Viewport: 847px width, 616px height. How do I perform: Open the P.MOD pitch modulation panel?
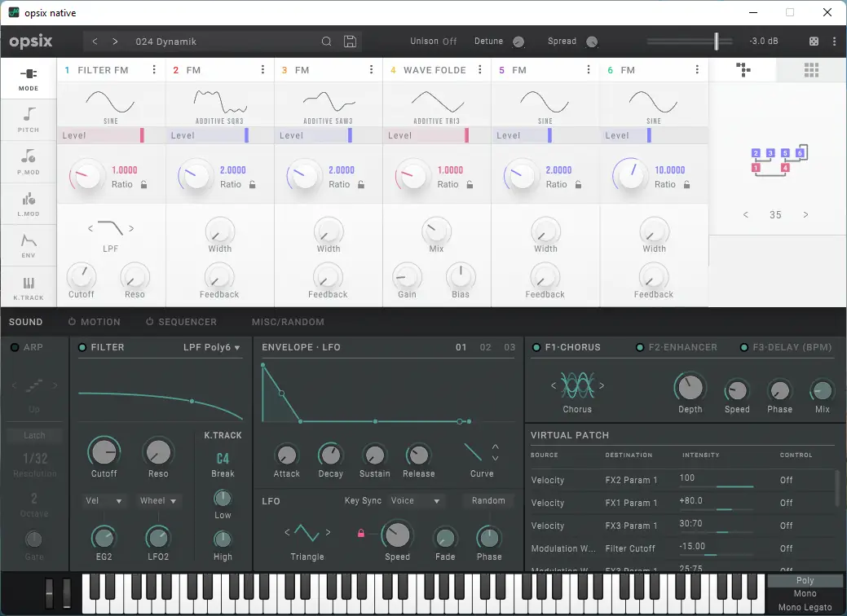28,161
